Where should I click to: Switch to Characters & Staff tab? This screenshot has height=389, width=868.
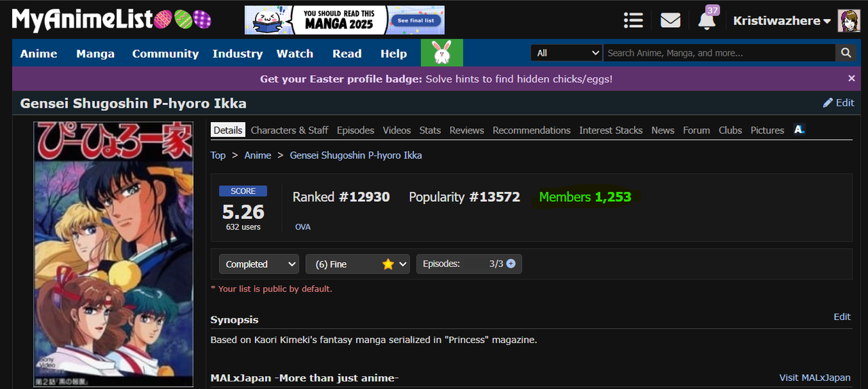pyautogui.click(x=290, y=130)
